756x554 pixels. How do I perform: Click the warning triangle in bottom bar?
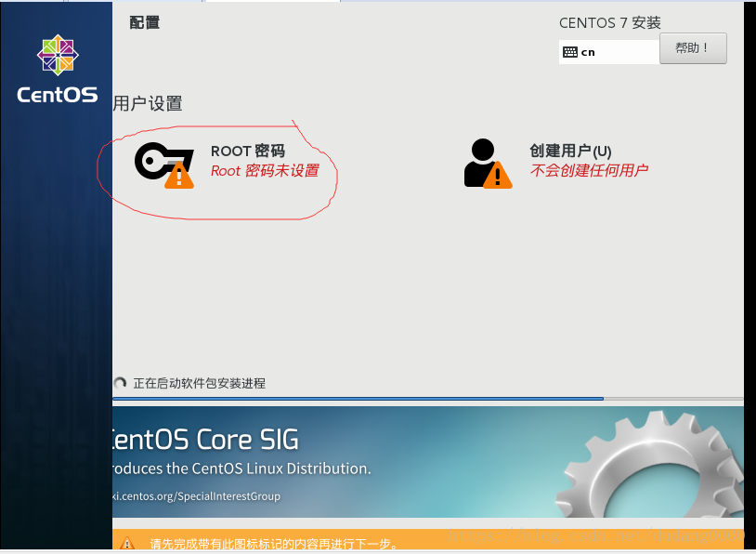point(127,544)
